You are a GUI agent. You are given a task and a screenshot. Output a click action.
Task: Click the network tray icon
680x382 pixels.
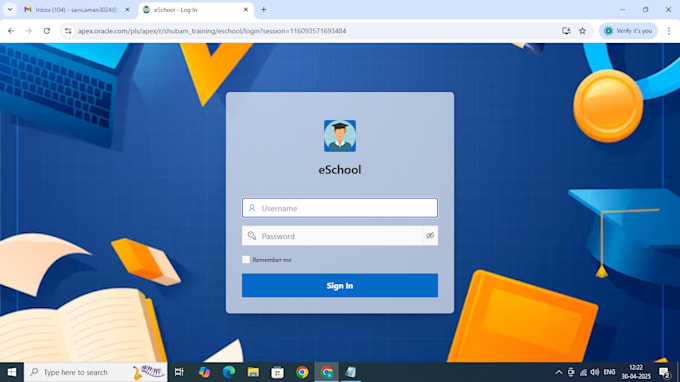click(x=583, y=372)
